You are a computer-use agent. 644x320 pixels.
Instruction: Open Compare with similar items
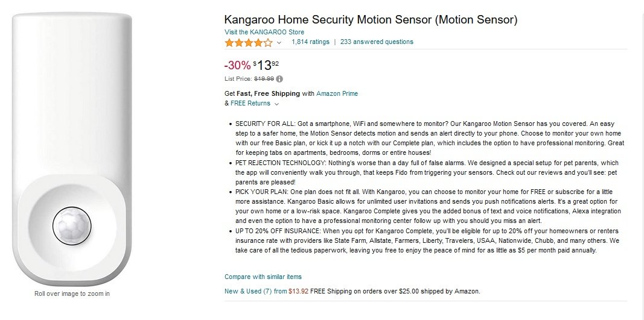coord(263,277)
